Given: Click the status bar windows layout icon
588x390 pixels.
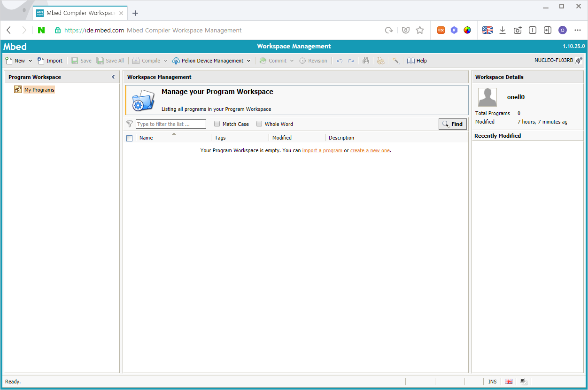Looking at the screenshot, I should pos(524,382).
